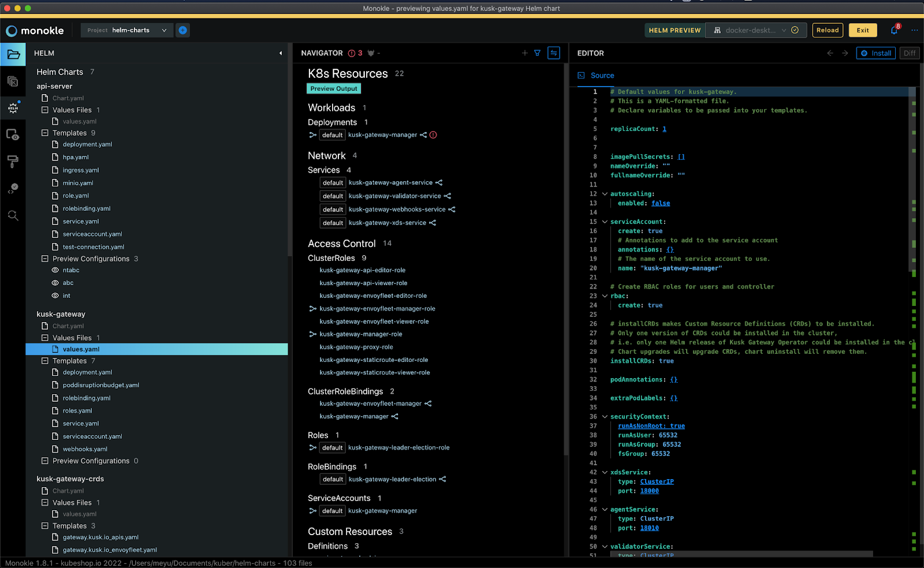Viewport: 924px width, 568px height.
Task: Select the Helm pane sidebar icon
Action: tap(13, 107)
